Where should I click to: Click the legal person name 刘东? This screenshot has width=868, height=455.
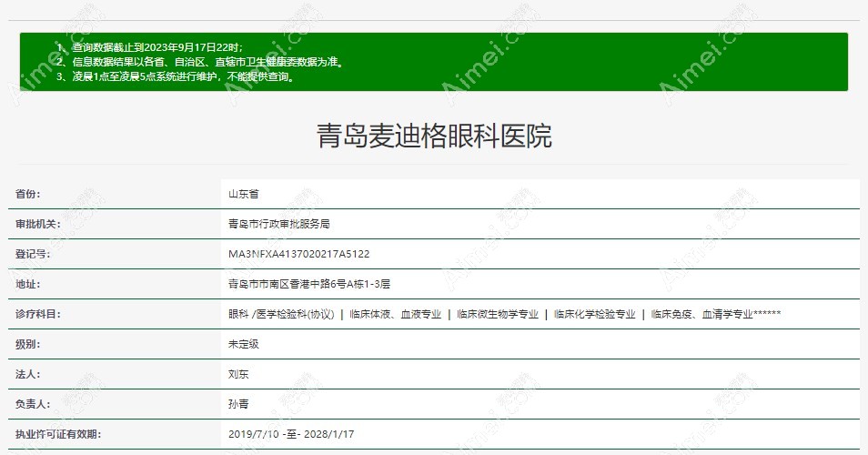click(238, 374)
